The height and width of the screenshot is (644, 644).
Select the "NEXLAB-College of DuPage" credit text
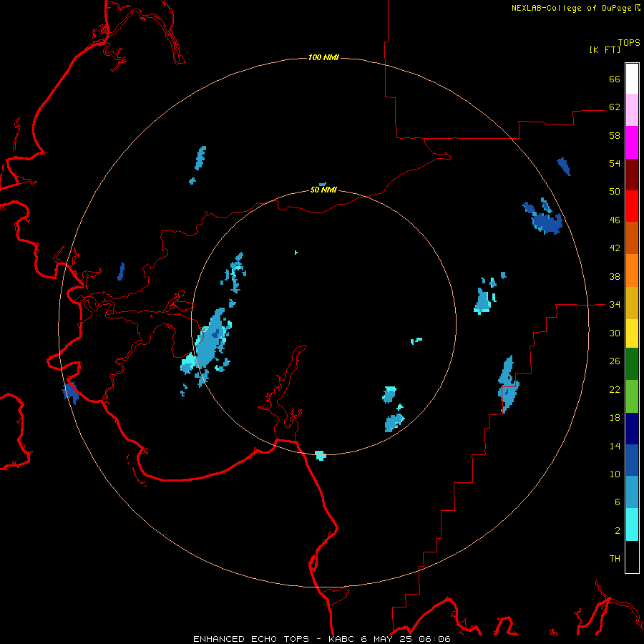572,8
